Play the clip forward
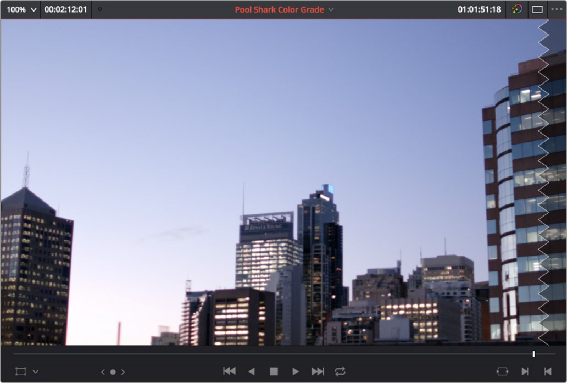 point(295,371)
